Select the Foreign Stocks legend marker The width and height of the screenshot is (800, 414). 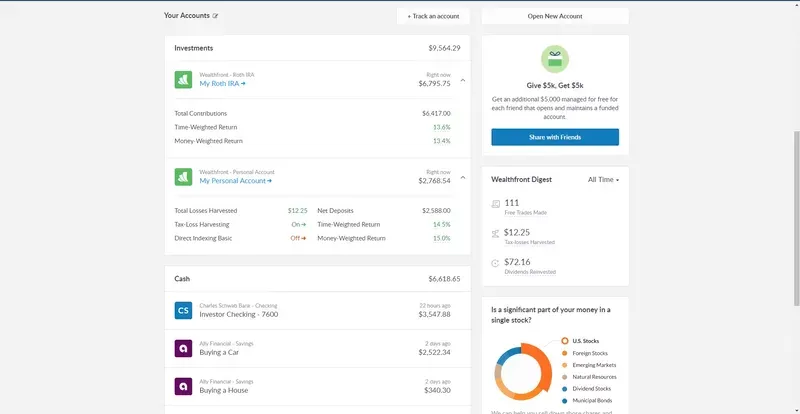coord(564,353)
